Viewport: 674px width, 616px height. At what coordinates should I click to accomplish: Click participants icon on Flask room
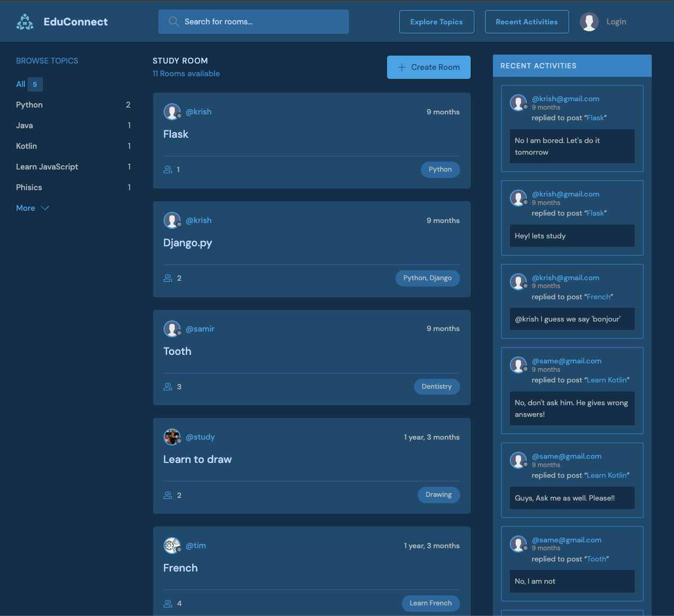(x=168, y=169)
